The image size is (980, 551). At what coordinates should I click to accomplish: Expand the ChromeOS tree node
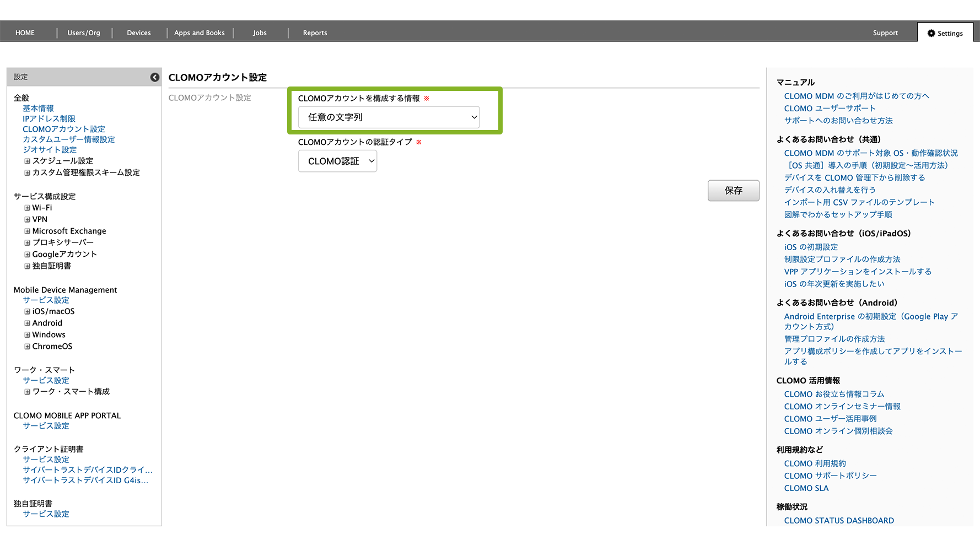coord(27,347)
